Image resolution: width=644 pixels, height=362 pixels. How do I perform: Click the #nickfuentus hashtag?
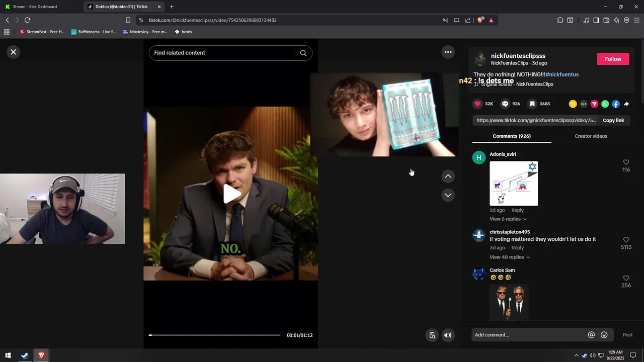(562, 74)
